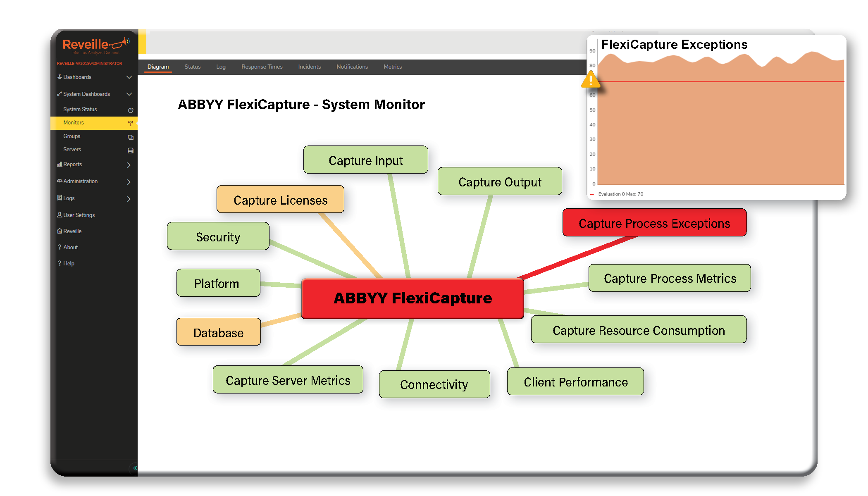Click the Dashboards anchor icon
This screenshot has height=496, width=868.
pyautogui.click(x=60, y=77)
